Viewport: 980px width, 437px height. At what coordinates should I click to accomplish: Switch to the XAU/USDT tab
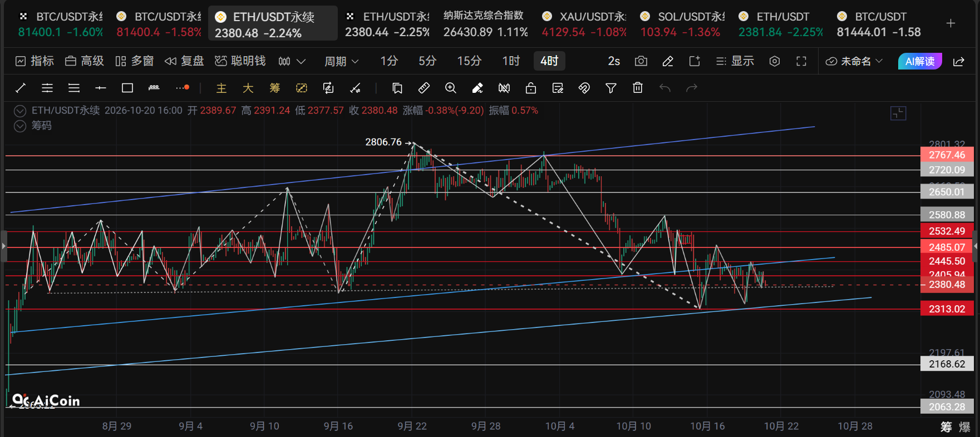pyautogui.click(x=584, y=24)
